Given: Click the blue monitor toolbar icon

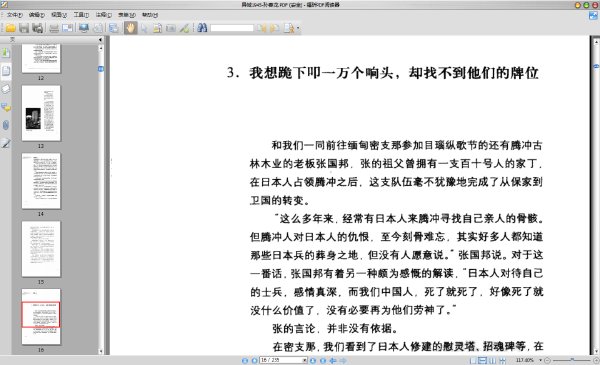Looking at the screenshot, I should click(x=84, y=28).
